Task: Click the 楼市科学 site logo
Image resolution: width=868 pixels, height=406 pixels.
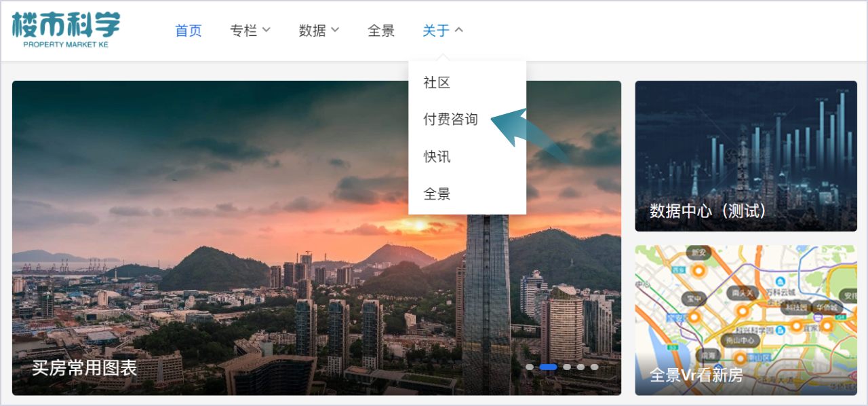Action: tap(66, 29)
